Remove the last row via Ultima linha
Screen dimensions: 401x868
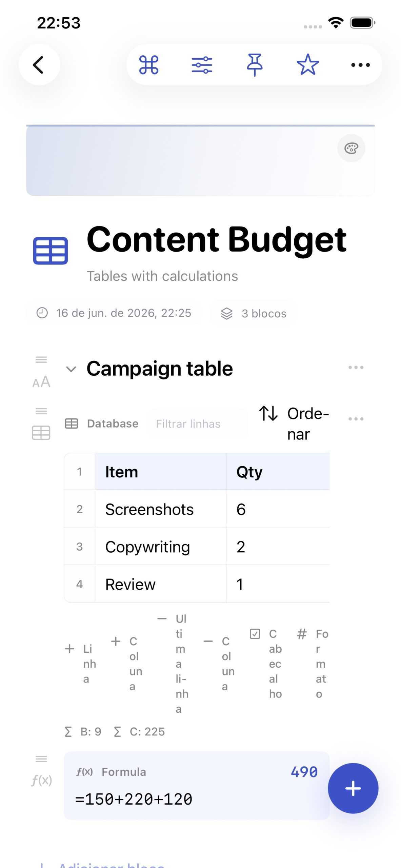click(173, 664)
